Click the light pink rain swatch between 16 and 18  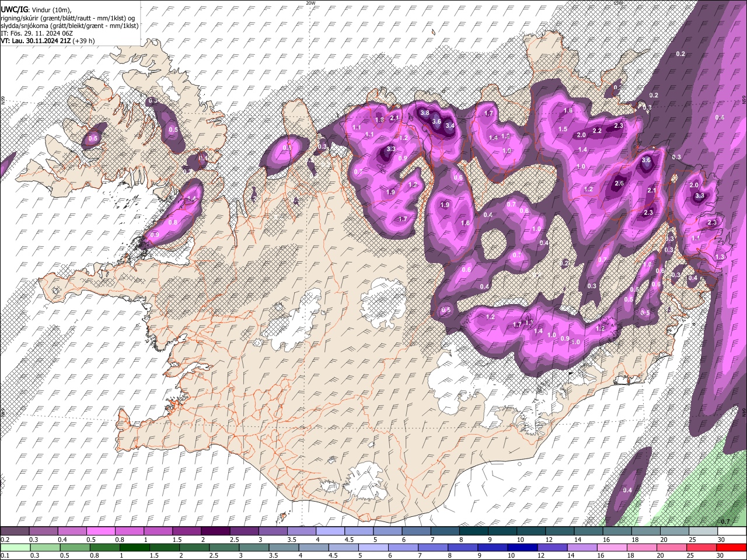(612, 547)
